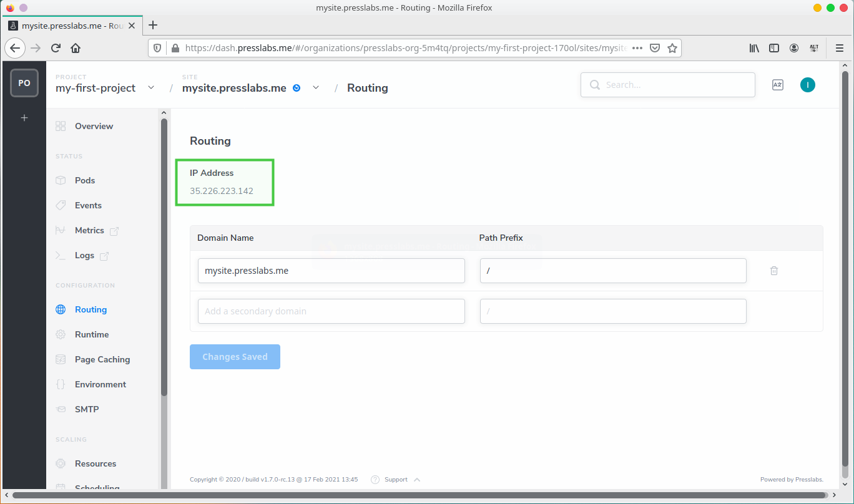
Task: Click the browser address bar URL
Action: coord(406,48)
